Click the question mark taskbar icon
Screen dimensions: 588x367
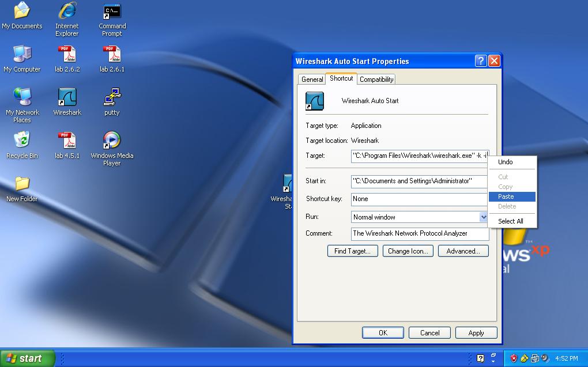(x=480, y=358)
